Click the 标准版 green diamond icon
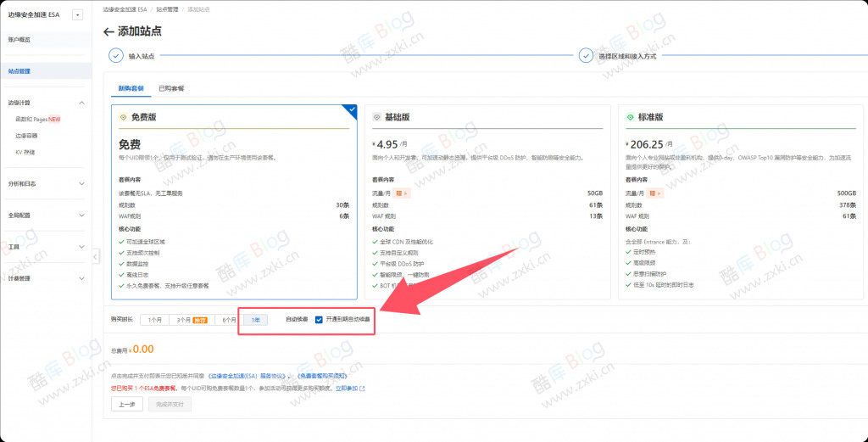This screenshot has width=868, height=442. [630, 117]
